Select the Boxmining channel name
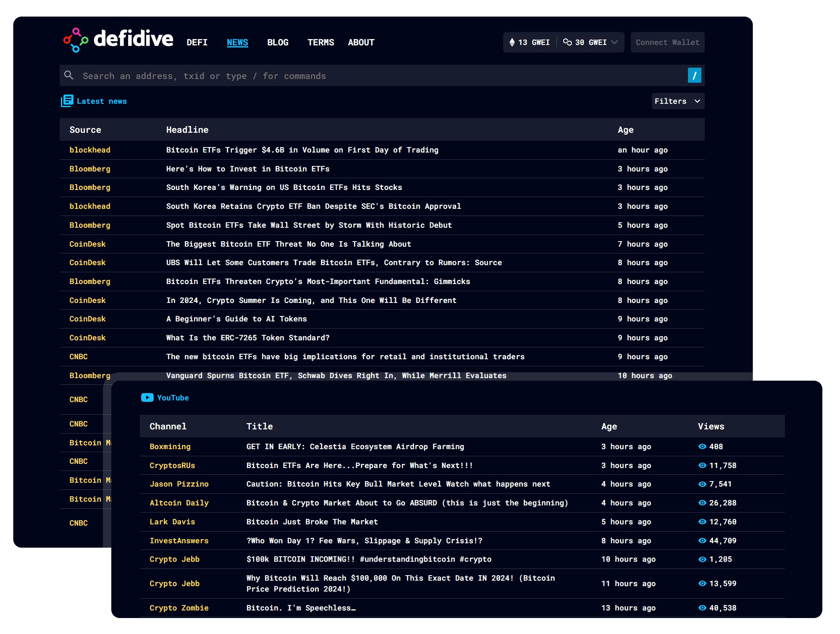Viewport: 840px width, 634px height. coord(170,447)
